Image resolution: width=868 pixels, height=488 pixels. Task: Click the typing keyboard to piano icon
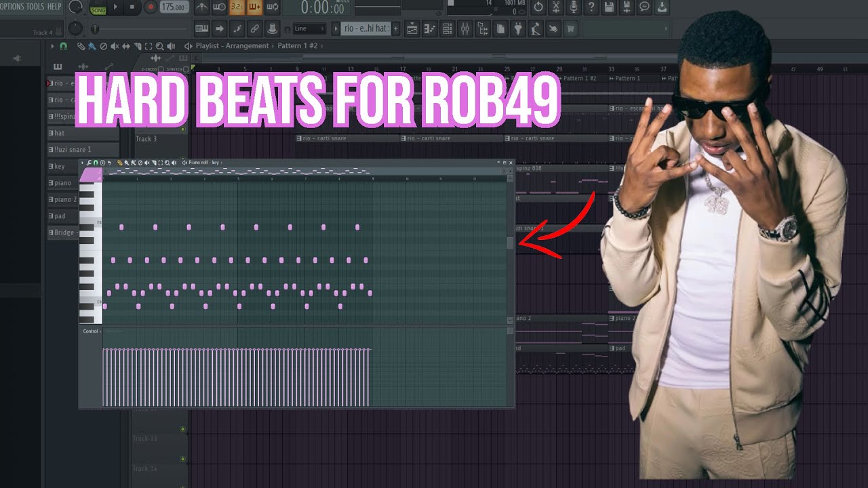tap(201, 28)
